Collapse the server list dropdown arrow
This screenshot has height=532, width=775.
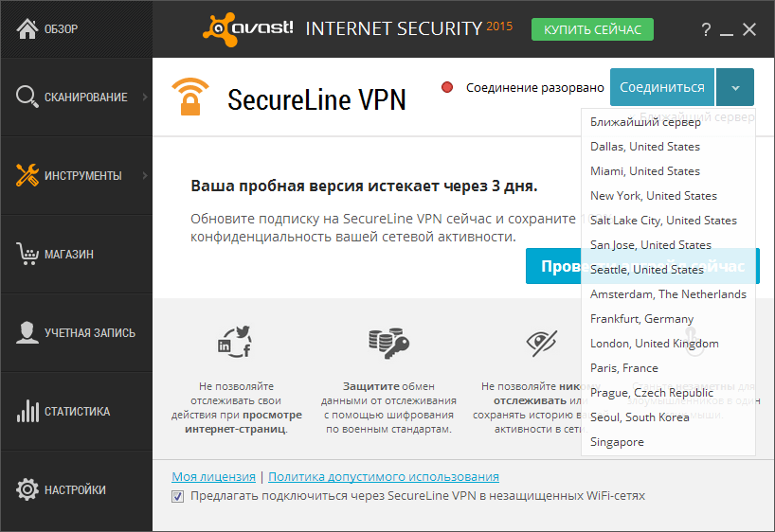(x=735, y=87)
